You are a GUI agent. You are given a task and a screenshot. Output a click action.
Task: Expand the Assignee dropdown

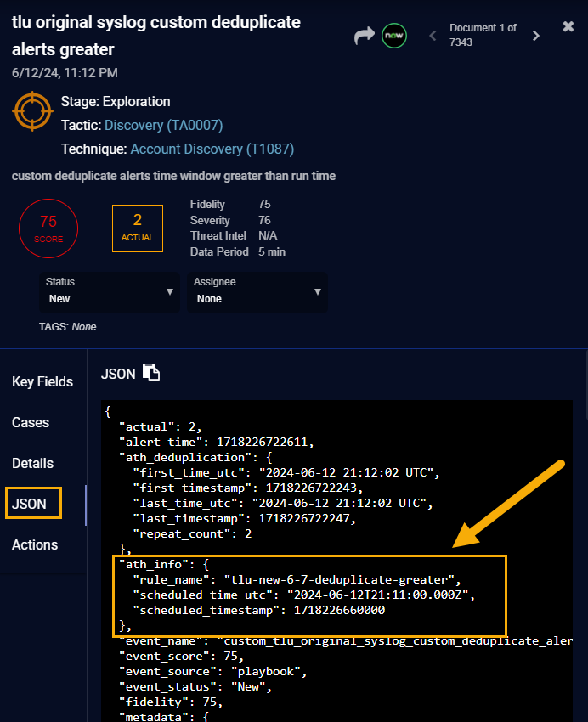tap(257, 291)
